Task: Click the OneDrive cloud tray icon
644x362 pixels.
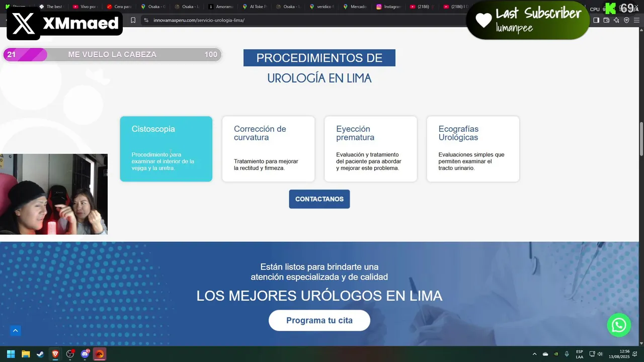Action: [x=545, y=354]
